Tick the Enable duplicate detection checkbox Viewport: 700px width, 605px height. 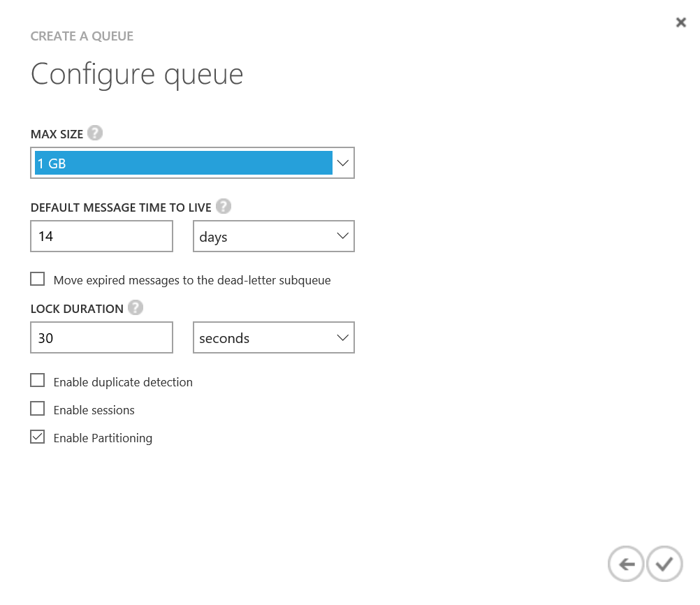(x=38, y=381)
